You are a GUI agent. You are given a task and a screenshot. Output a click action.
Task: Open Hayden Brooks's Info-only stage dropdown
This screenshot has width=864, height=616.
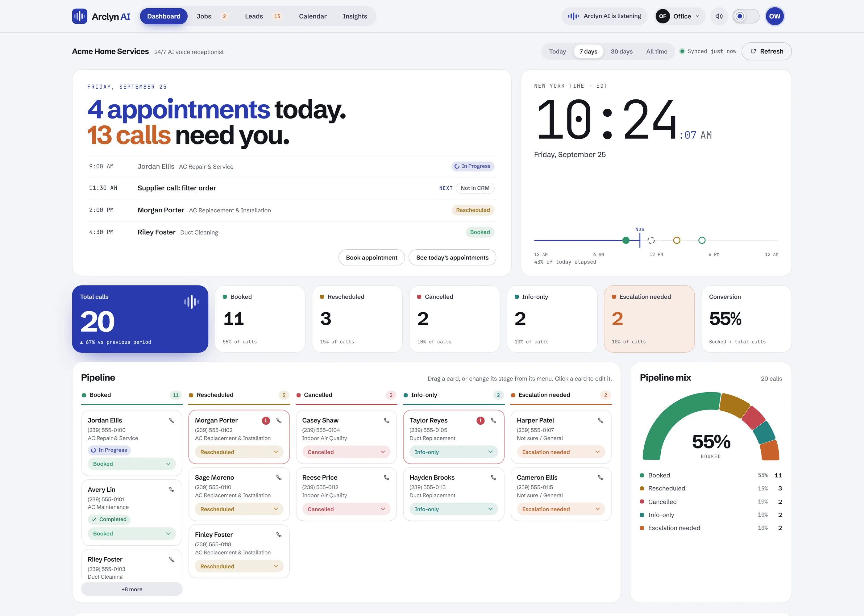[x=454, y=510]
